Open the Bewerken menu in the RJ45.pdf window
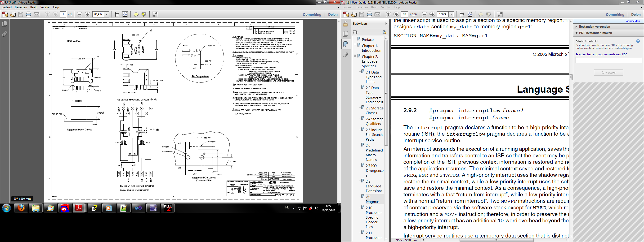 click(21, 7)
